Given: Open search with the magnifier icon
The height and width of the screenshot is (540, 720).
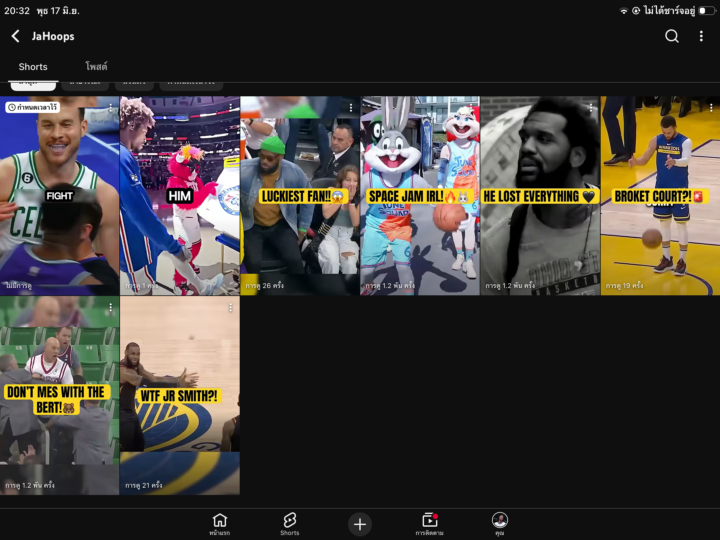Looking at the screenshot, I should [x=671, y=36].
